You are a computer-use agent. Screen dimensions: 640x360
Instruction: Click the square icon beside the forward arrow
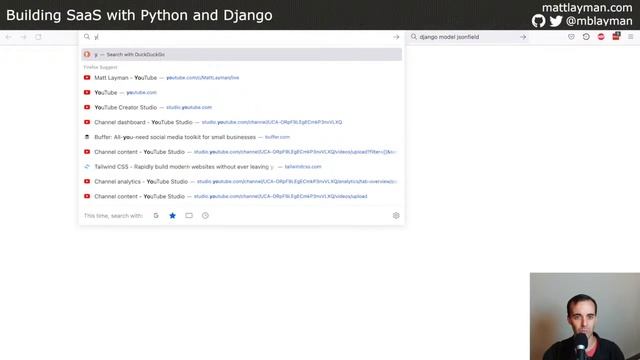coord(38,37)
